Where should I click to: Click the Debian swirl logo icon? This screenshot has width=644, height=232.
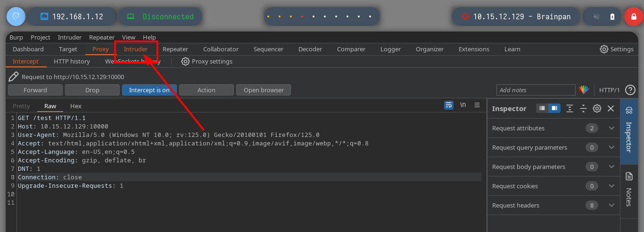click(x=16, y=16)
